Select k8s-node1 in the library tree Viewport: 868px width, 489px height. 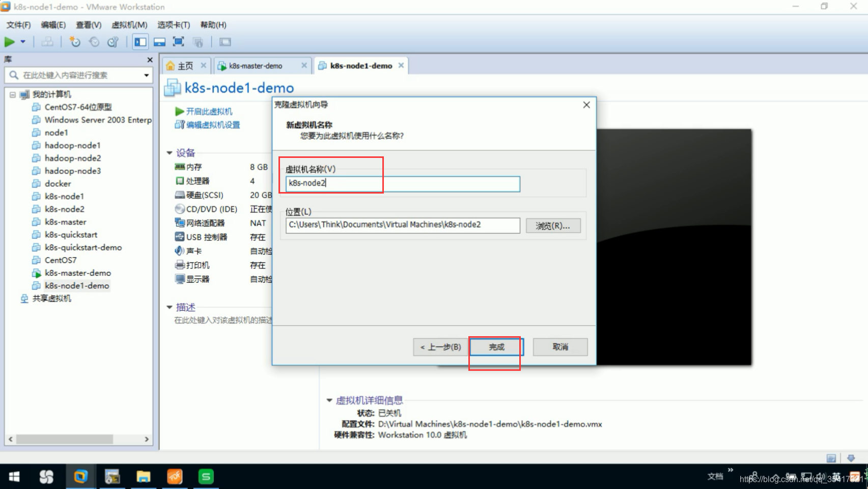64,196
